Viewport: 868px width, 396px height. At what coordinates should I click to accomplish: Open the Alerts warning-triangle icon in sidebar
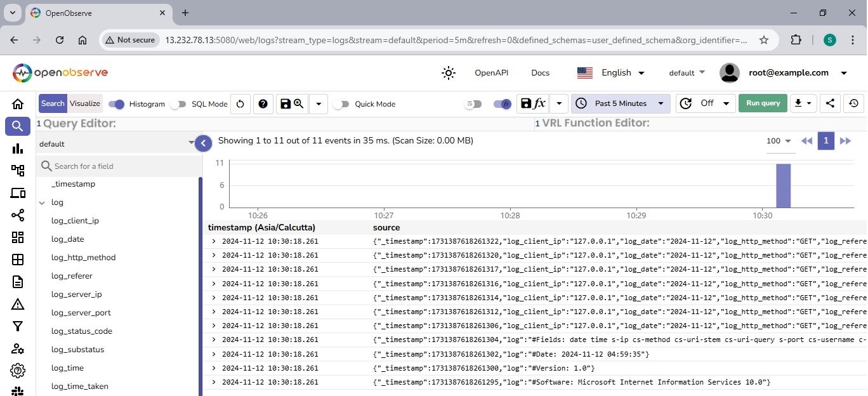(18, 304)
